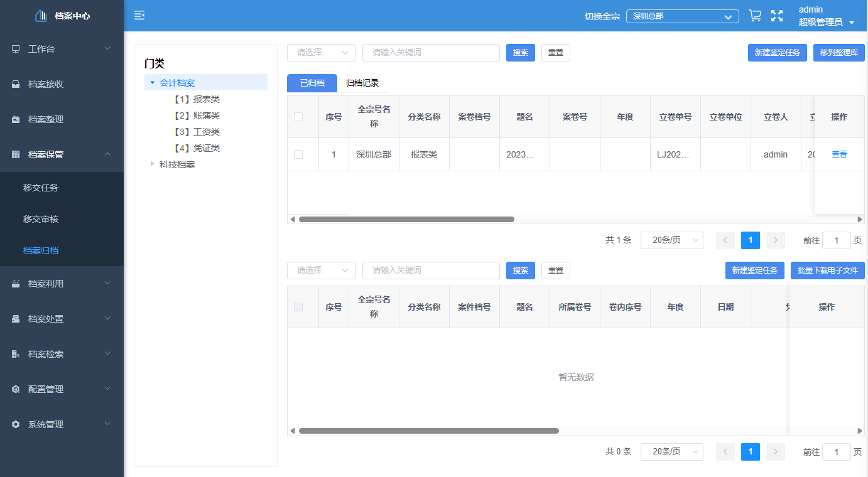Click the fullscreen icon next to cart
Screen dimensions: 868x477
click(777, 14)
